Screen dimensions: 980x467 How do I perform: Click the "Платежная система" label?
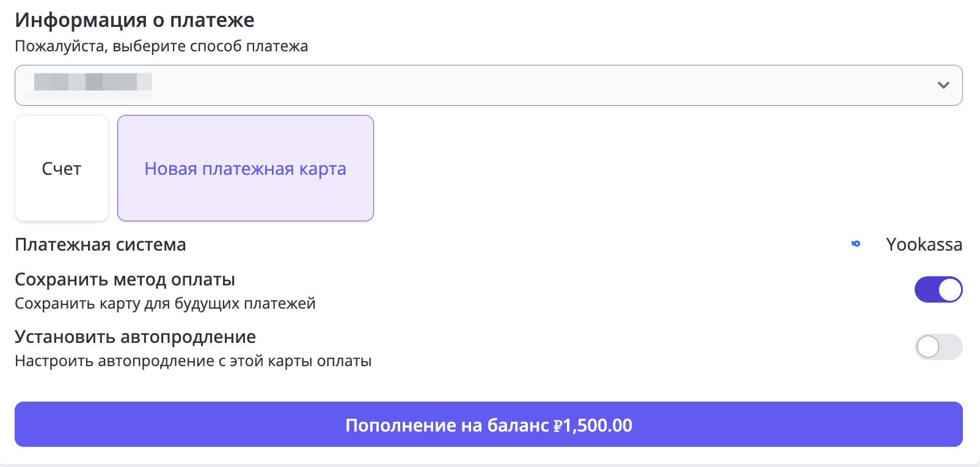[100, 245]
